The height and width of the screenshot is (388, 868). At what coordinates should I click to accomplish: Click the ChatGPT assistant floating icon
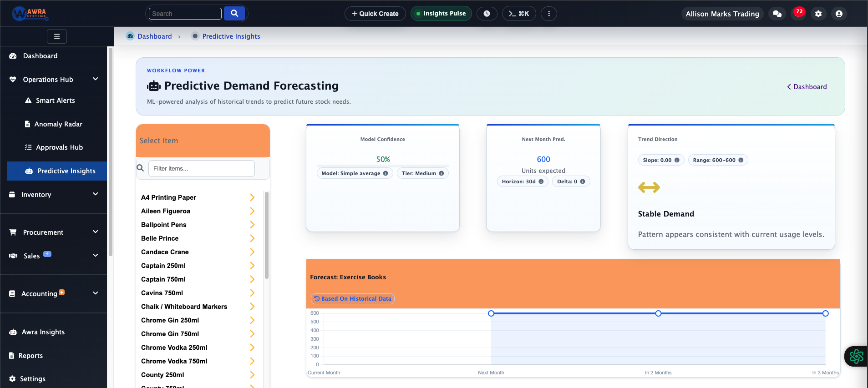tap(856, 356)
